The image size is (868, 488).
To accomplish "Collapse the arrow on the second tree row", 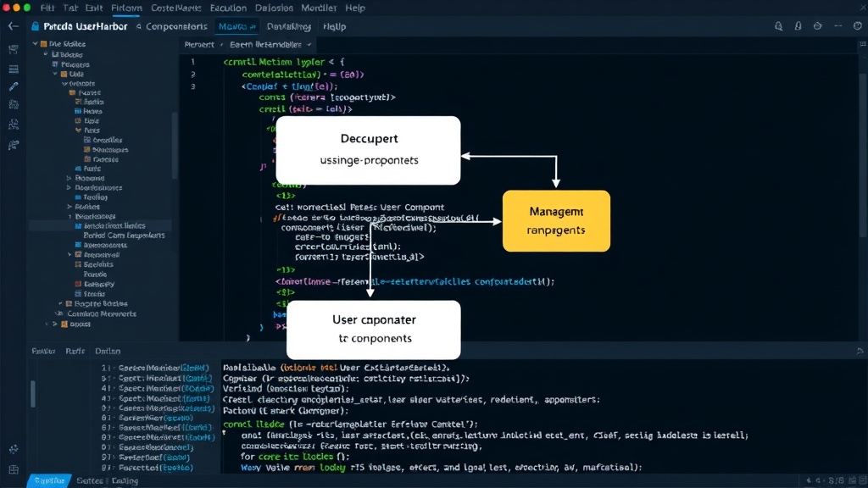I will [46, 54].
